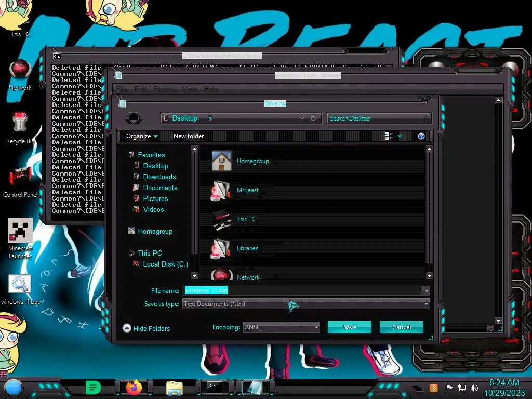Open Notepad Edit menu

click(140, 89)
